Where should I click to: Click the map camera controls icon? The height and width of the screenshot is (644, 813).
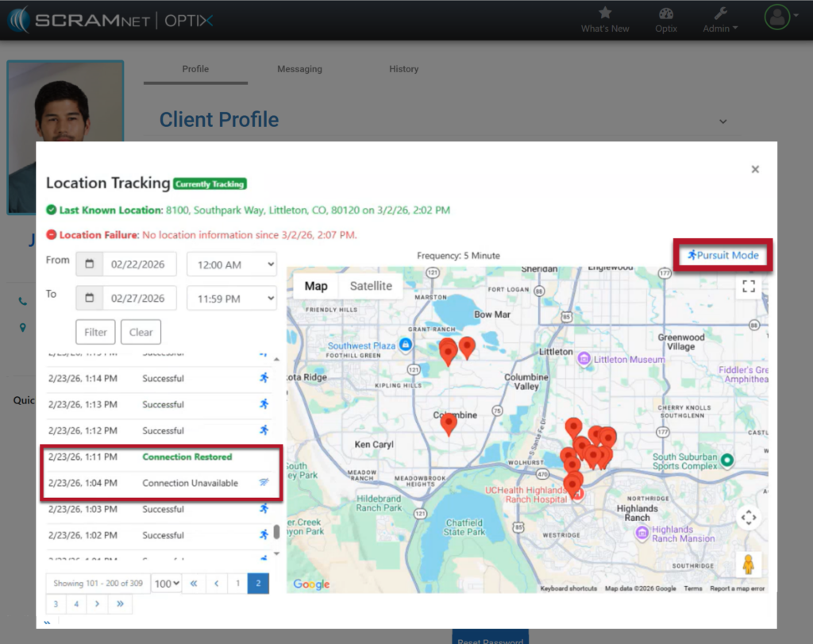(x=748, y=519)
